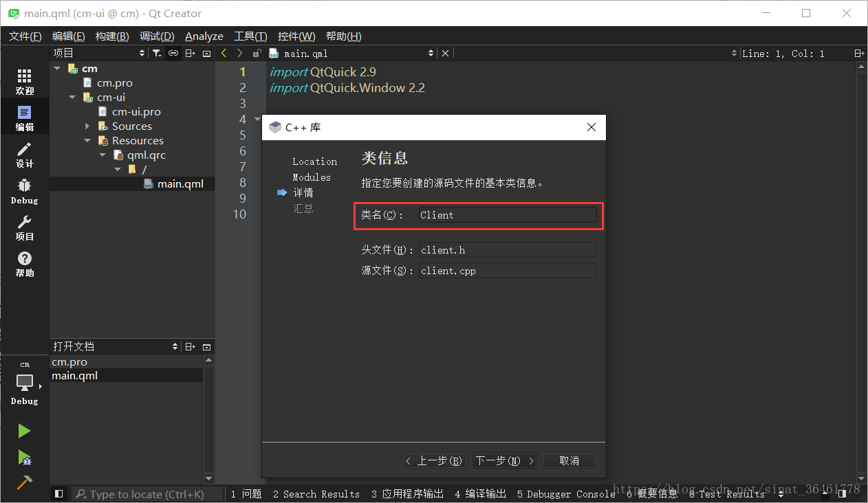
Task: Toggle synchronize with editor link icon
Action: 173,53
